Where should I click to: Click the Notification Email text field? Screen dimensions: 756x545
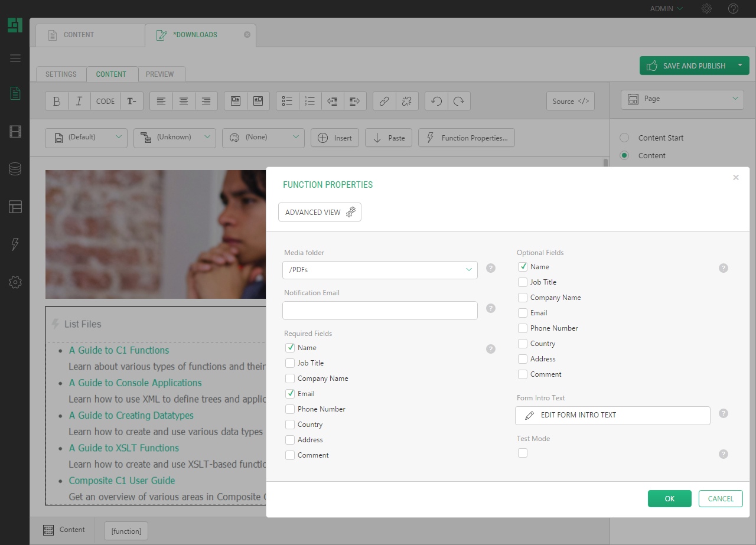[380, 311]
